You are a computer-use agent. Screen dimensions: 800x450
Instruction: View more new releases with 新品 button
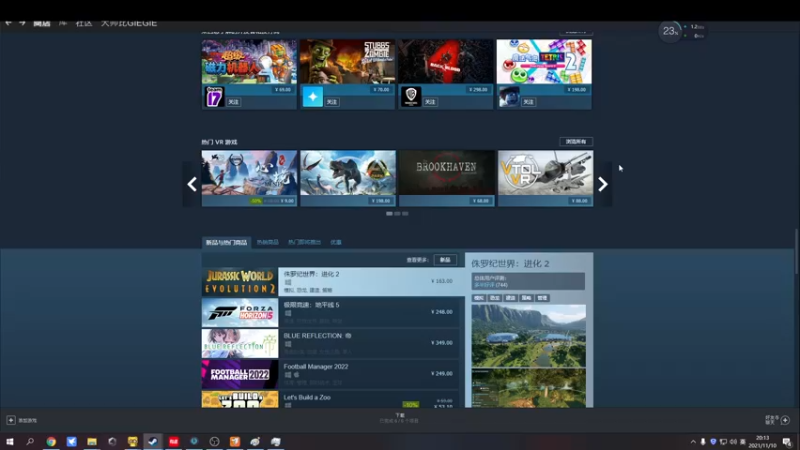tap(445, 260)
